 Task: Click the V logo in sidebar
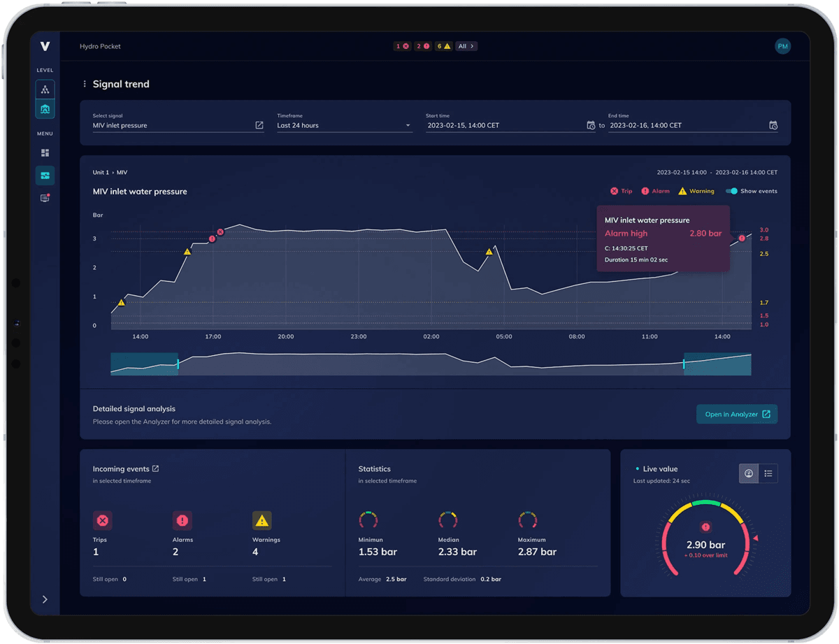click(45, 46)
